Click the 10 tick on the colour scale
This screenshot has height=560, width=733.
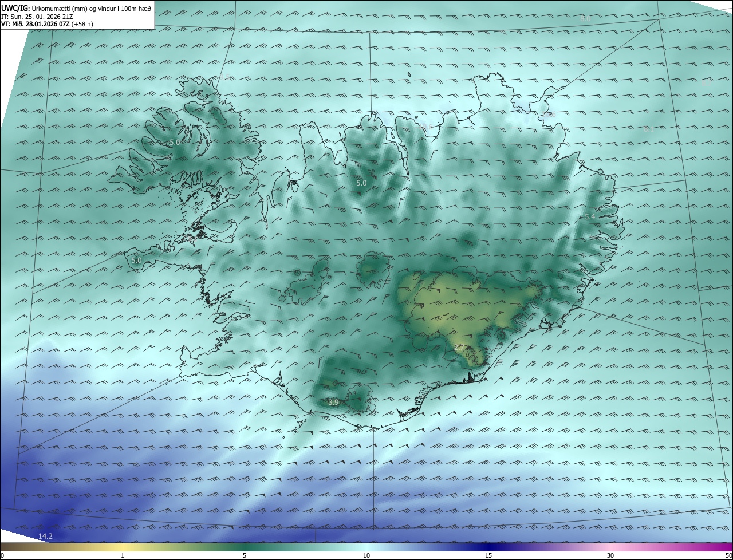[366, 555]
